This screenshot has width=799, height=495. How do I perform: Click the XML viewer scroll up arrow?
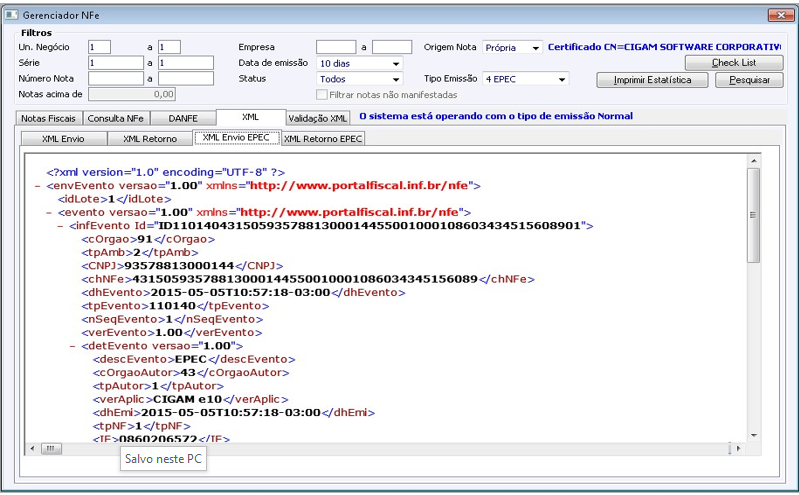click(754, 161)
